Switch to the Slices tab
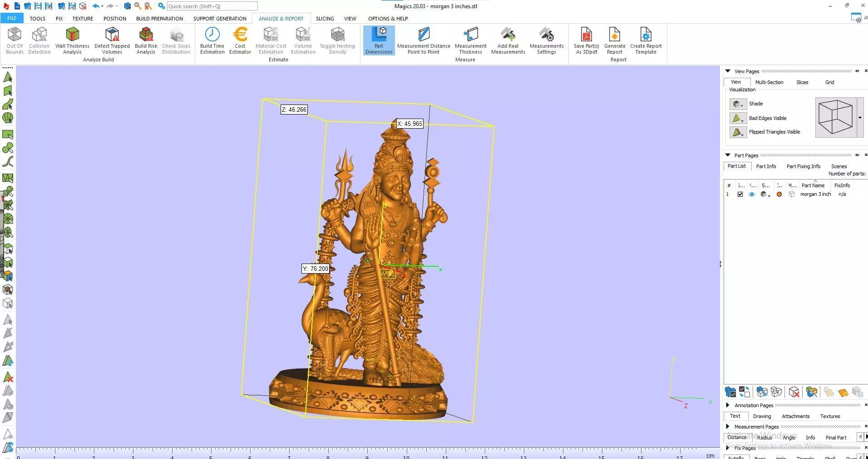 (802, 82)
